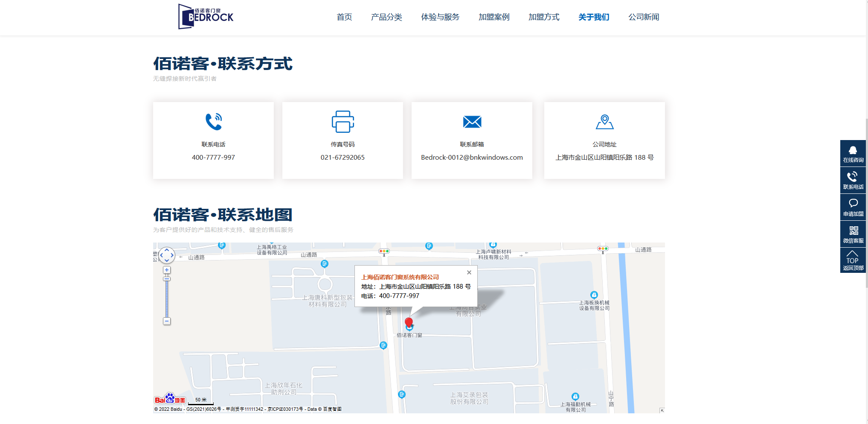Open the 产品分类 menu item

[x=386, y=17]
